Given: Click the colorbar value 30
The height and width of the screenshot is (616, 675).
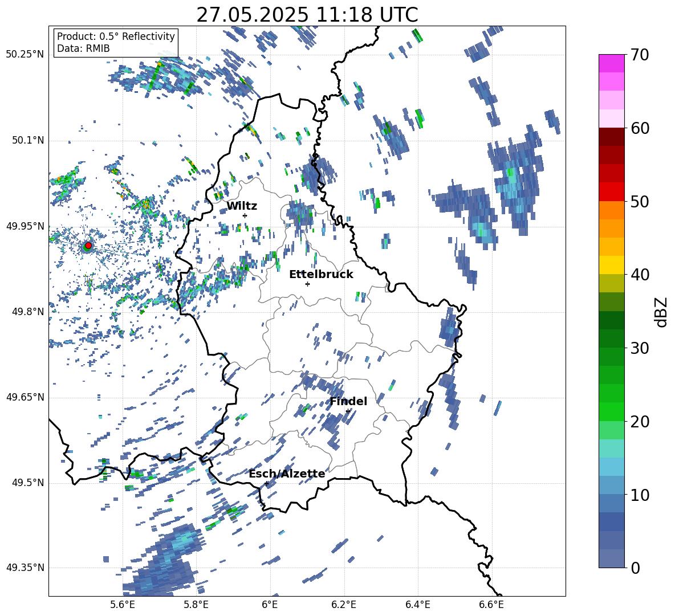Looking at the screenshot, I should pos(640,348).
